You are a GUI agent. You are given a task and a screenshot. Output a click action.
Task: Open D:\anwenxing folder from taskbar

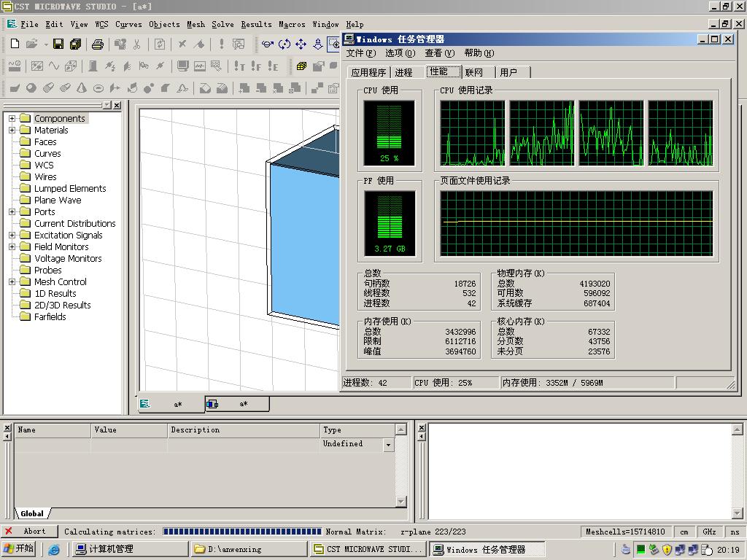248,550
